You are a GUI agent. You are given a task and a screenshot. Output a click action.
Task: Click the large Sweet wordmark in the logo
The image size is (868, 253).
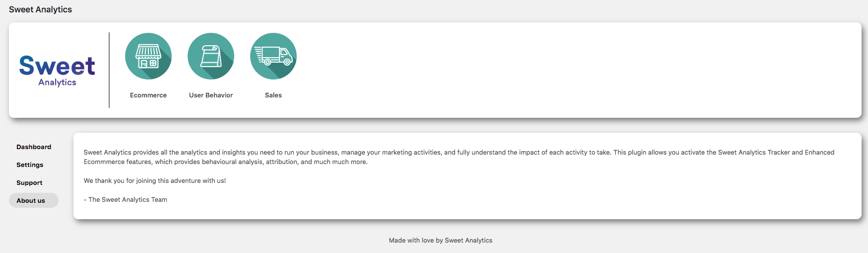(57, 66)
